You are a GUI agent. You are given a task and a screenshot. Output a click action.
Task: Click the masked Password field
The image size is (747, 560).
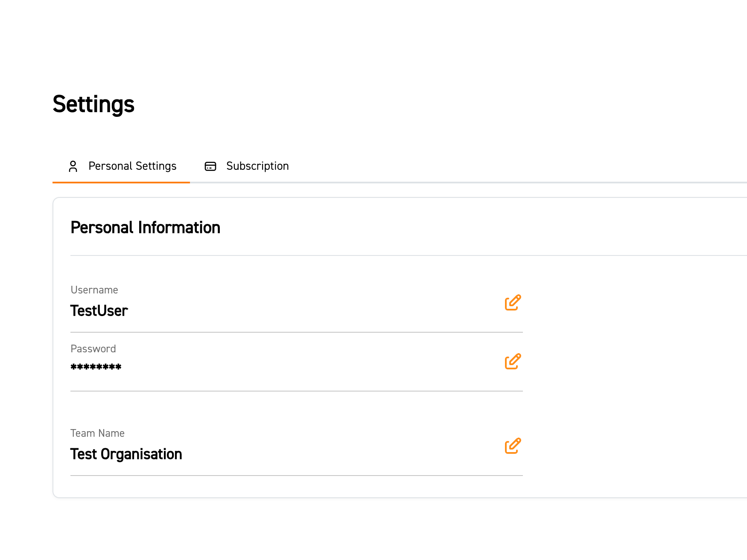pyautogui.click(x=96, y=367)
